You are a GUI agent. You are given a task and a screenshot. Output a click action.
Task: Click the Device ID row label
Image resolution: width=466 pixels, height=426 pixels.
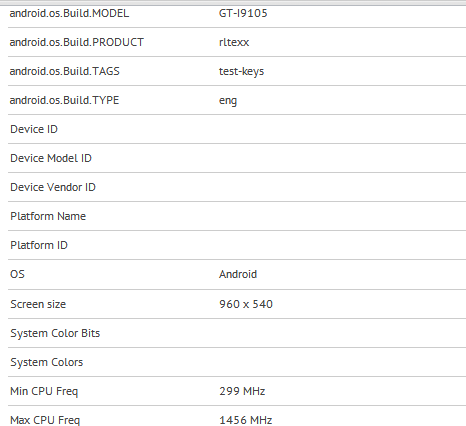[x=34, y=129]
